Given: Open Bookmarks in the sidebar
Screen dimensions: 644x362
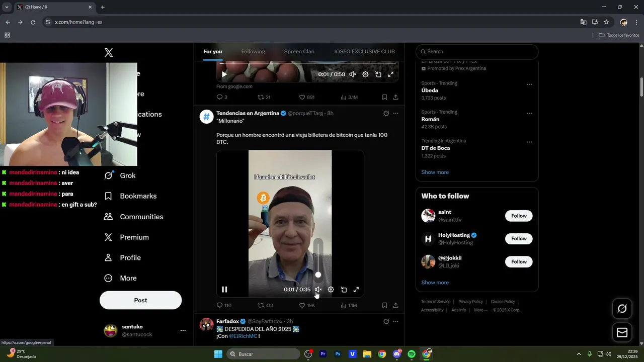Looking at the screenshot, I should pos(130,196).
